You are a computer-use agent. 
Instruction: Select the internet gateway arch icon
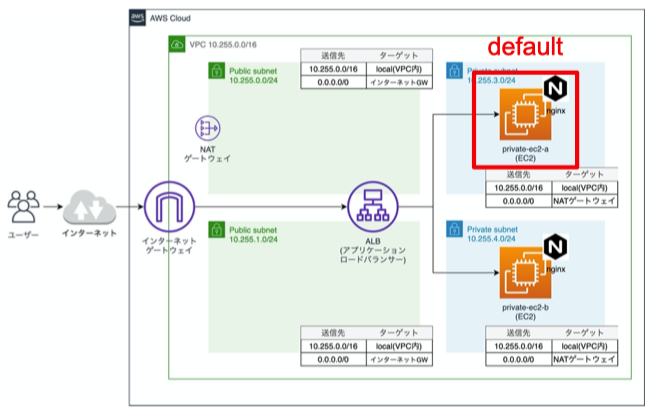[169, 207]
